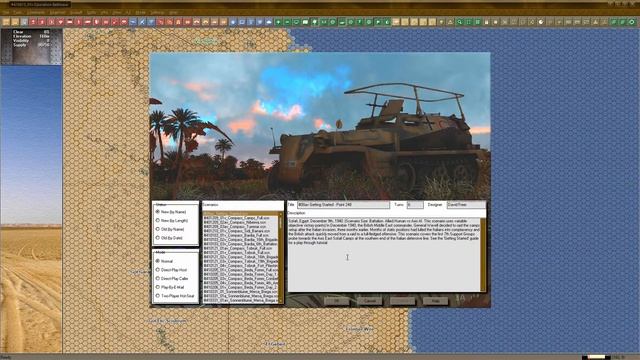
Task: Select the Old (by Date) radio option
Action: point(169,238)
